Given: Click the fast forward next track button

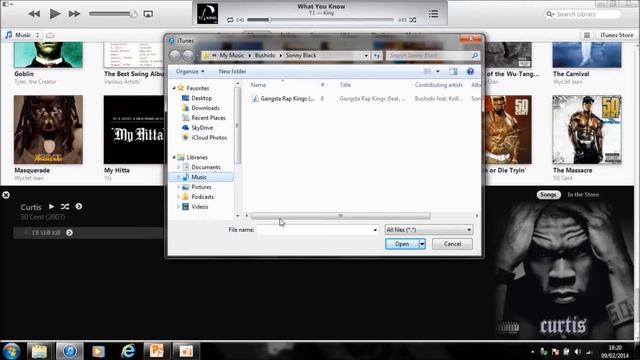Looking at the screenshot, I should tap(74, 14).
